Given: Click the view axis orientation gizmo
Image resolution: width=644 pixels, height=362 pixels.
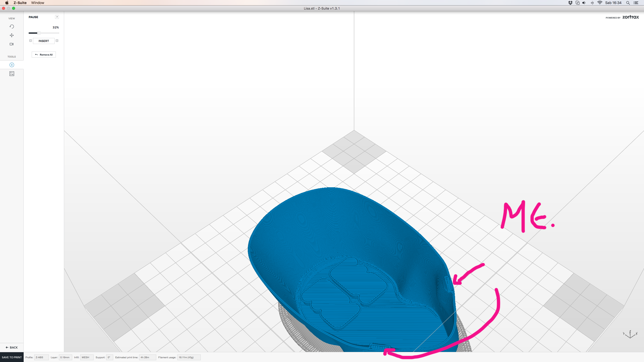Looking at the screenshot, I should (630, 334).
